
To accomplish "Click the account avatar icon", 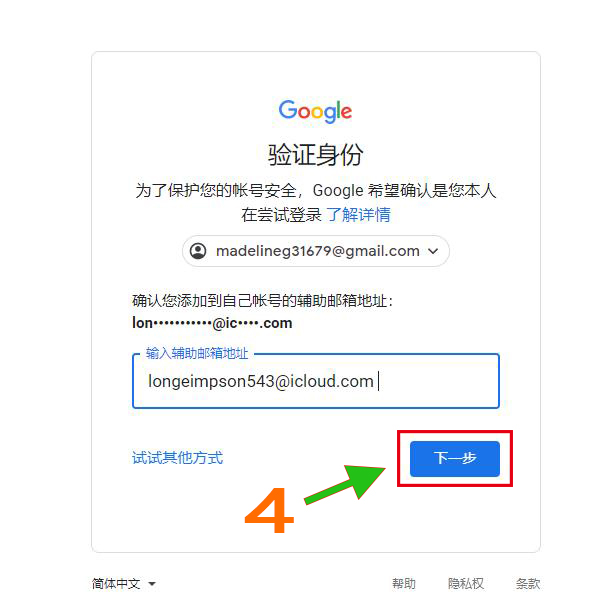I will pyautogui.click(x=198, y=251).
